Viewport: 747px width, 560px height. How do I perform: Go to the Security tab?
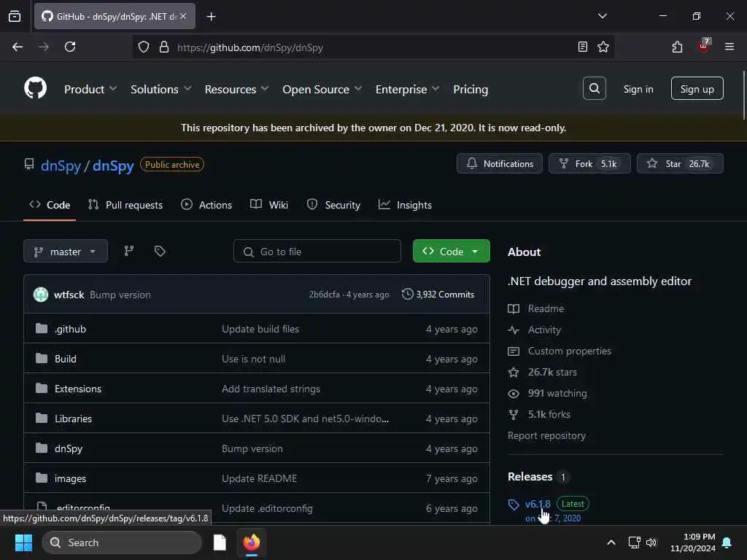click(x=333, y=205)
